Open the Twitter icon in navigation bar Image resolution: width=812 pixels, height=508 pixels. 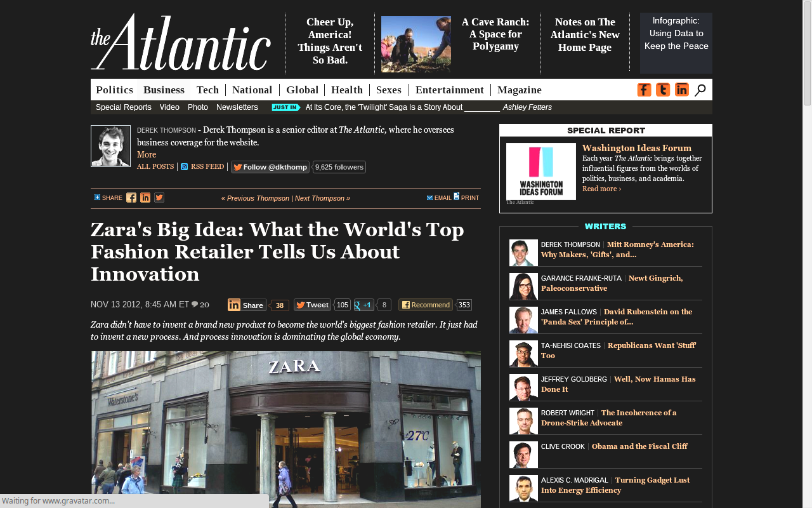click(663, 90)
